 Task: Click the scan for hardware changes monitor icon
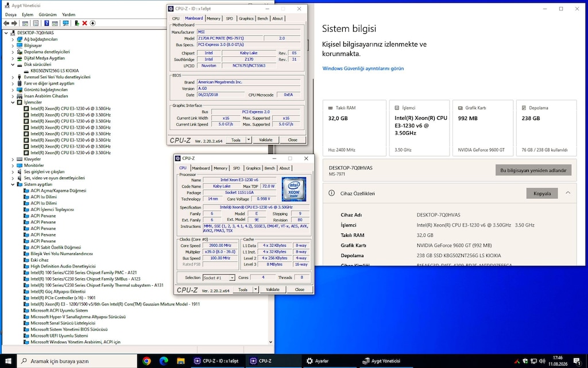[x=65, y=23]
